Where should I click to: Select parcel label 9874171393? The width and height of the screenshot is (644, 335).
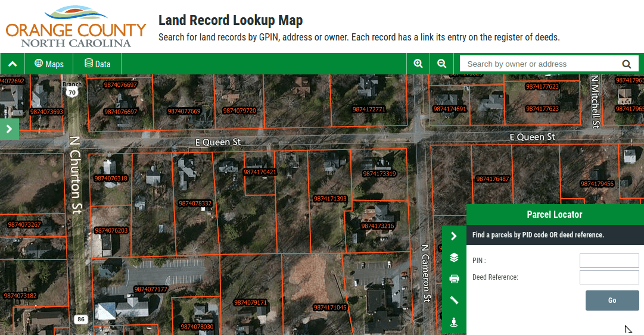click(x=330, y=199)
